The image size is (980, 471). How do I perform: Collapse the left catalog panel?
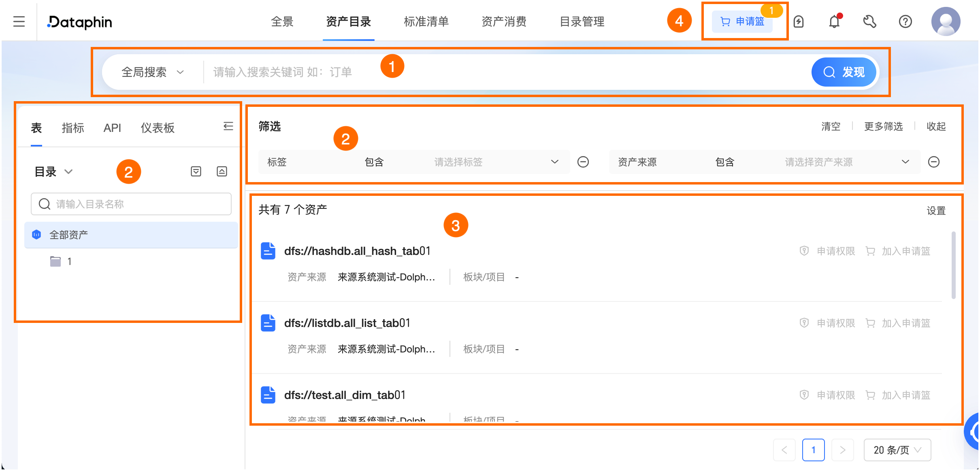(x=228, y=127)
